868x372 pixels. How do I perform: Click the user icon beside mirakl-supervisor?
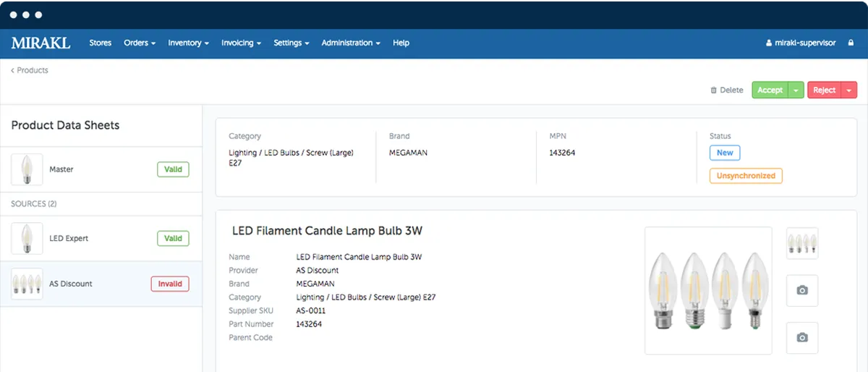point(769,43)
